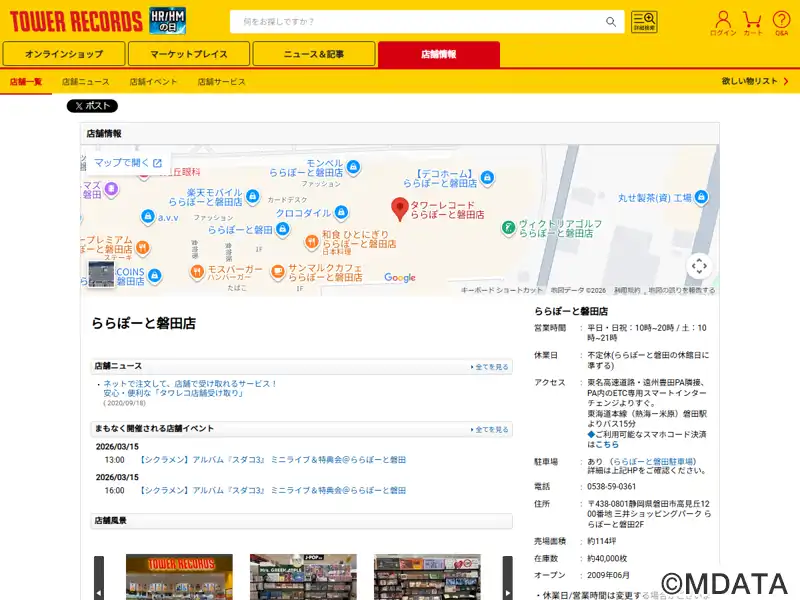
Task: Open map in new window link
Action: tap(127, 163)
